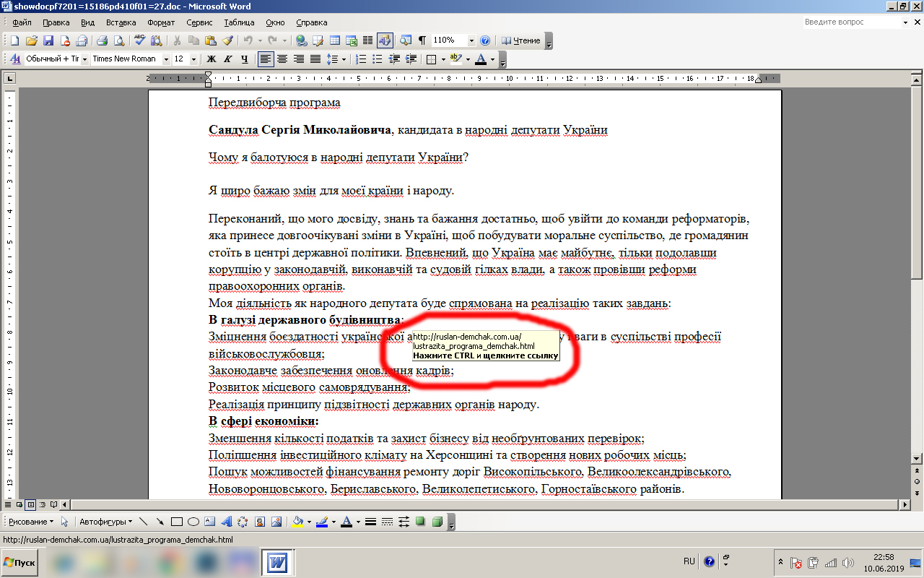This screenshot has width=924, height=578.
Task: Click the decrease indent icon
Action: [x=394, y=59]
